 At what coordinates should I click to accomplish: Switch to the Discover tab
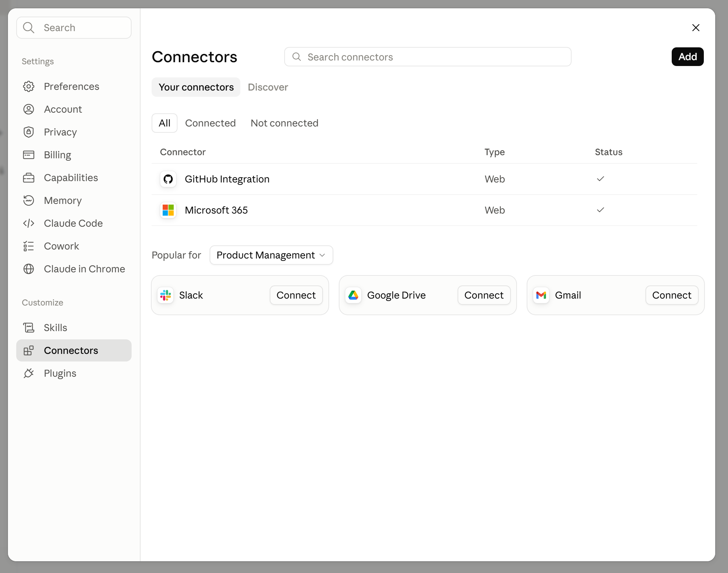(268, 87)
